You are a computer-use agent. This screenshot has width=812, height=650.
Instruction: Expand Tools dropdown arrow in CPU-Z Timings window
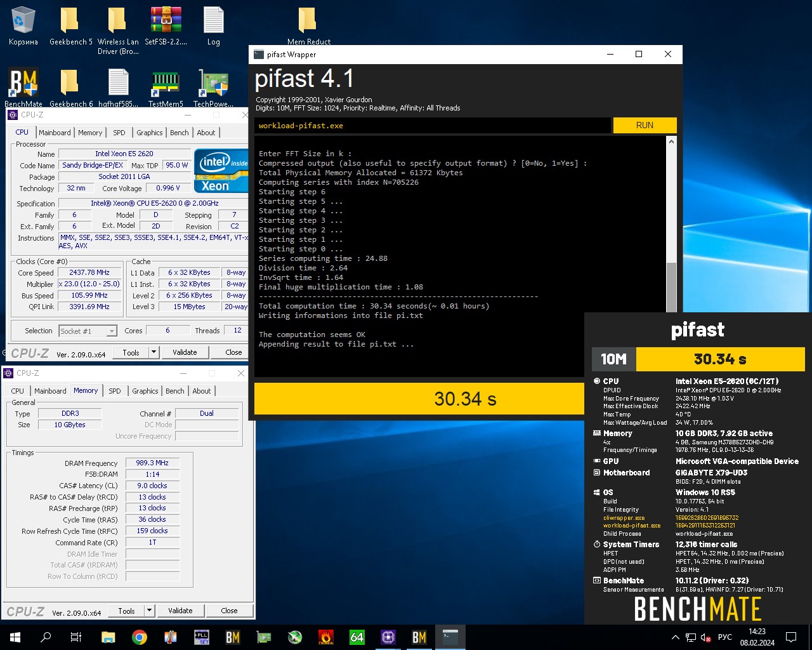tap(149, 611)
